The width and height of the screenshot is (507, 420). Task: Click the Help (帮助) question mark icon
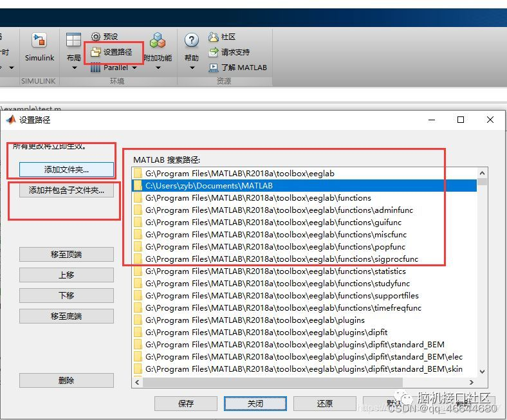pos(192,41)
